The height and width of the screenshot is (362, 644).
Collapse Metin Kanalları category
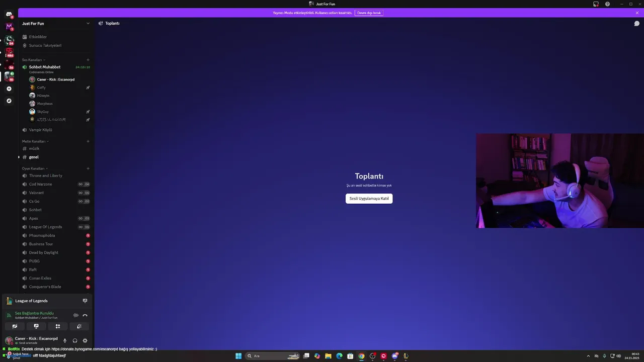(35, 141)
